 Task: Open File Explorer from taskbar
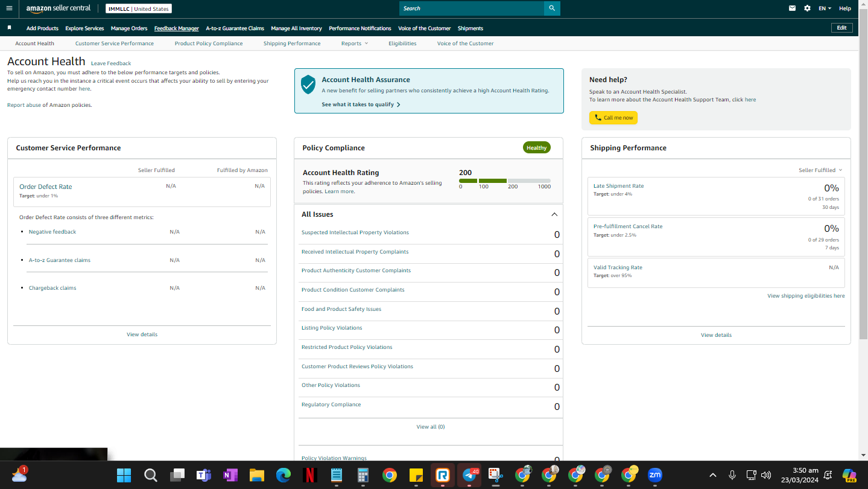(257, 475)
